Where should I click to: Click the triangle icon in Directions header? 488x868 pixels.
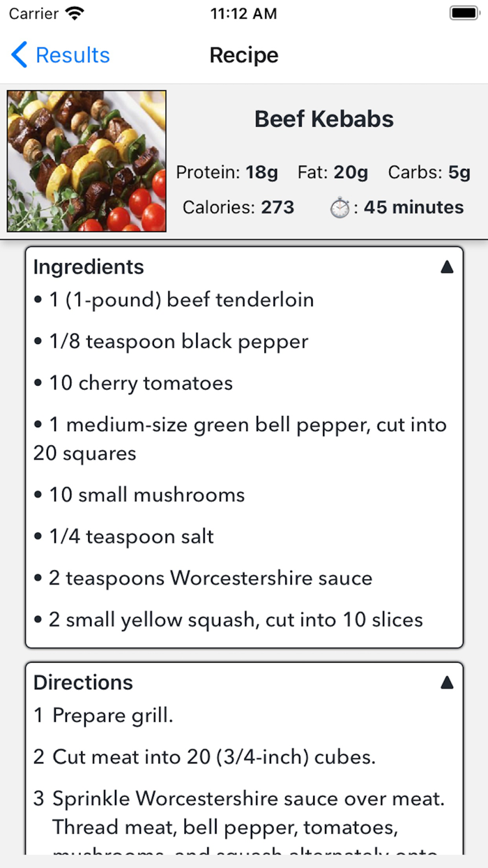click(x=447, y=682)
